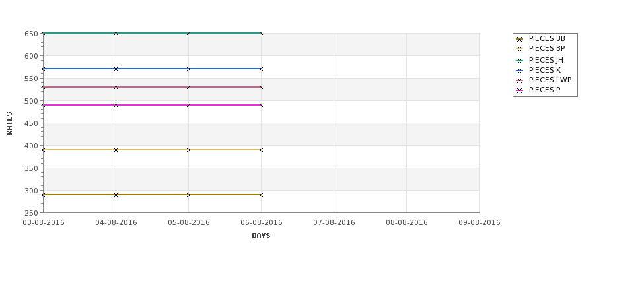Click the PIECES P legend marker
644x283 pixels.
[520, 90]
